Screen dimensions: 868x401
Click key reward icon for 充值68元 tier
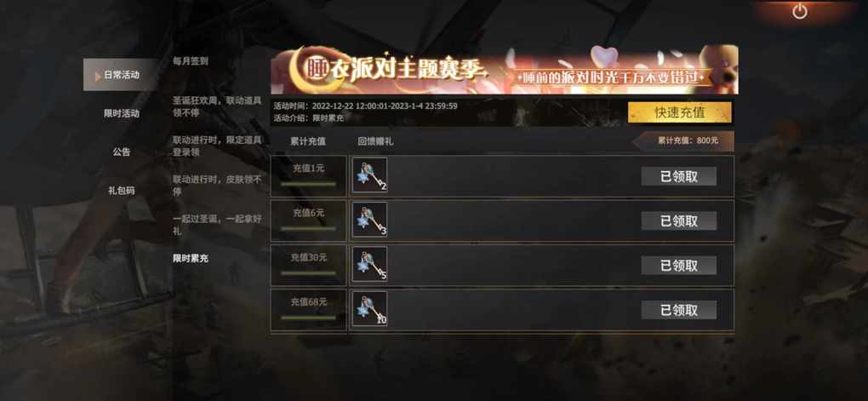click(x=370, y=308)
